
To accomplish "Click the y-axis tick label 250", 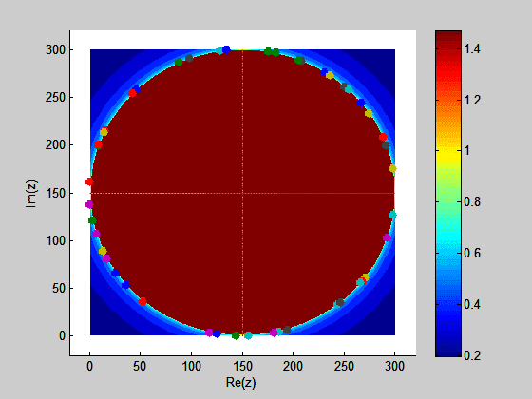I will 55,98.
